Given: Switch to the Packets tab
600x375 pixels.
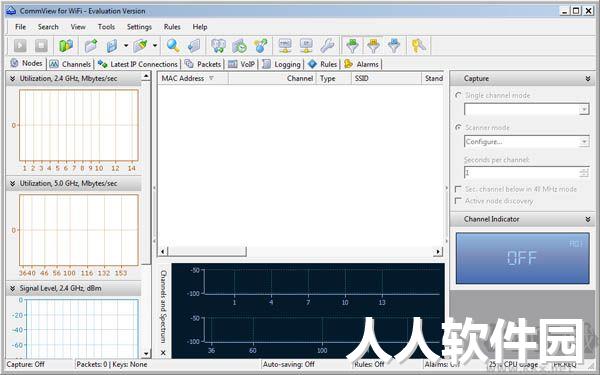Looking at the screenshot, I should point(203,64).
